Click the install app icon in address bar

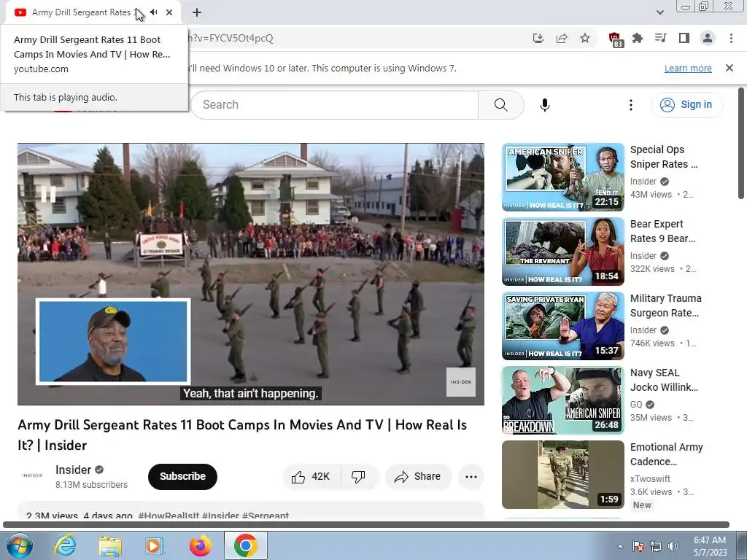pyautogui.click(x=538, y=38)
